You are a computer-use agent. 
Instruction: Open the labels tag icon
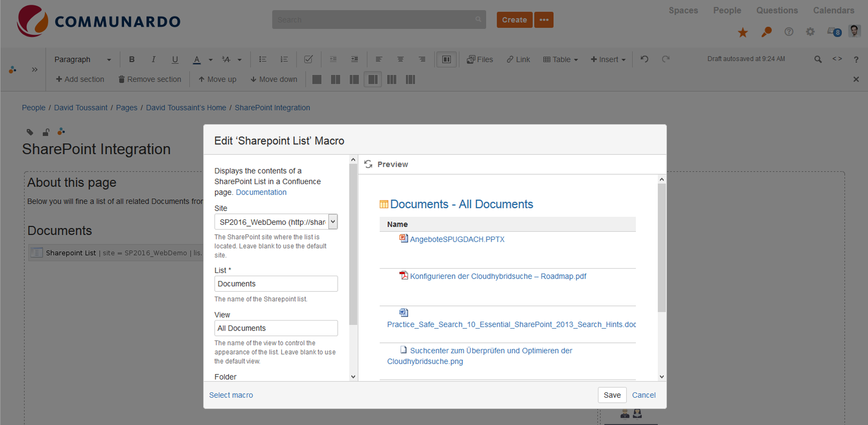click(30, 132)
